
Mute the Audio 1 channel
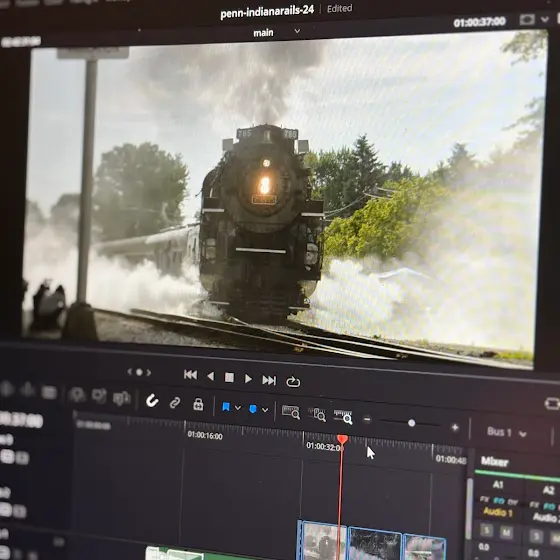tap(506, 532)
